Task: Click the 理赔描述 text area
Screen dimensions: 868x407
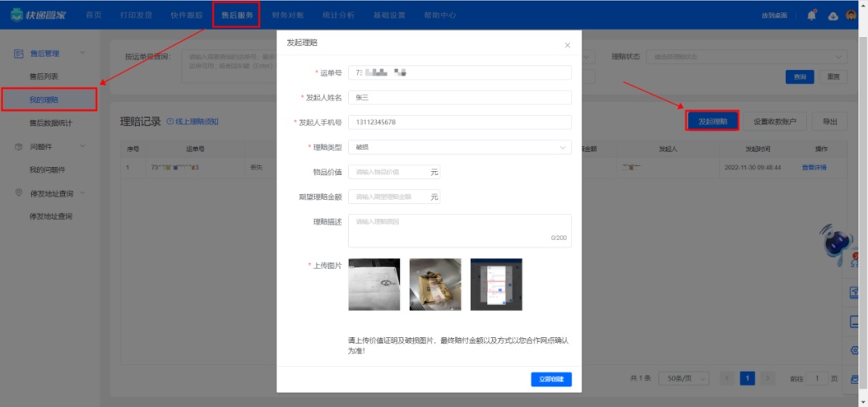Action: [459, 230]
